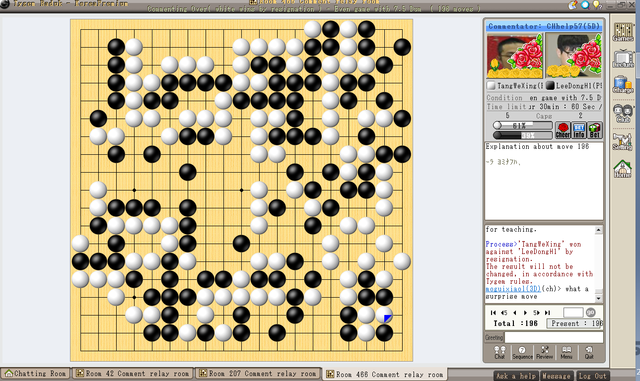Click the Ask a help button
The width and height of the screenshot is (640, 381).
tap(516, 376)
